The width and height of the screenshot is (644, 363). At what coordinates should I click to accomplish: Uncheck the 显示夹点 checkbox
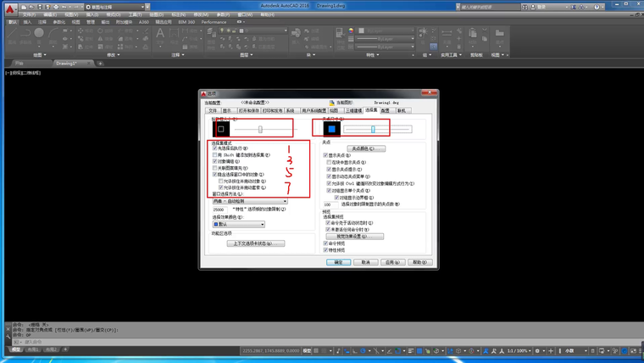(x=326, y=155)
